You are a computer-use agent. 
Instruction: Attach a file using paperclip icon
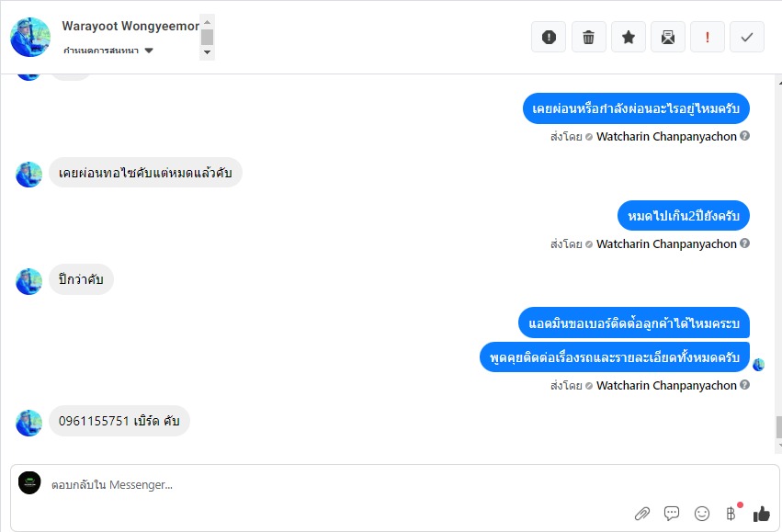[641, 514]
